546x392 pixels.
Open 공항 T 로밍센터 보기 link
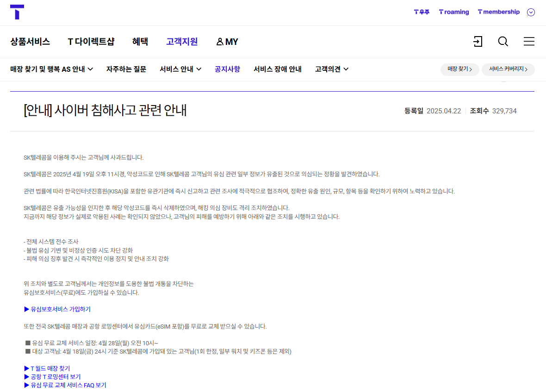point(52,377)
